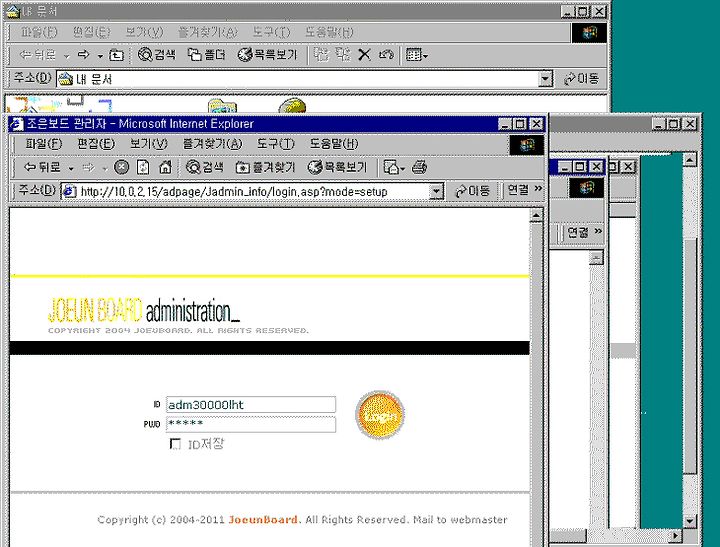
Task: Click scroll up arrow of Internet Explorer page
Action: click(x=536, y=215)
